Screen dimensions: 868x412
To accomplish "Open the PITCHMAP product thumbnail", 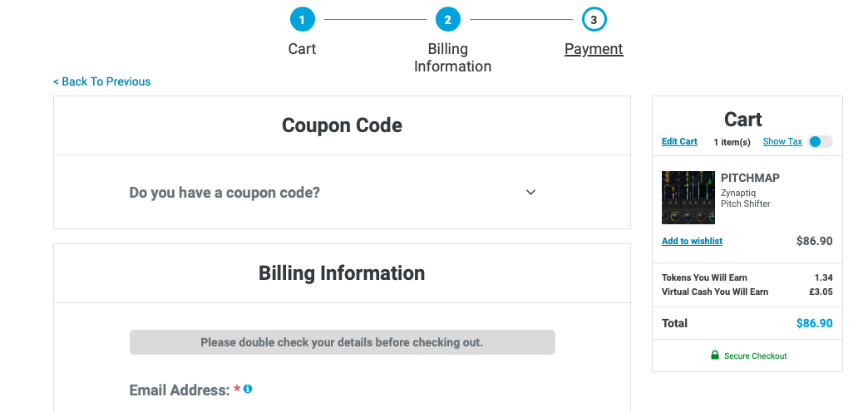I will click(688, 198).
